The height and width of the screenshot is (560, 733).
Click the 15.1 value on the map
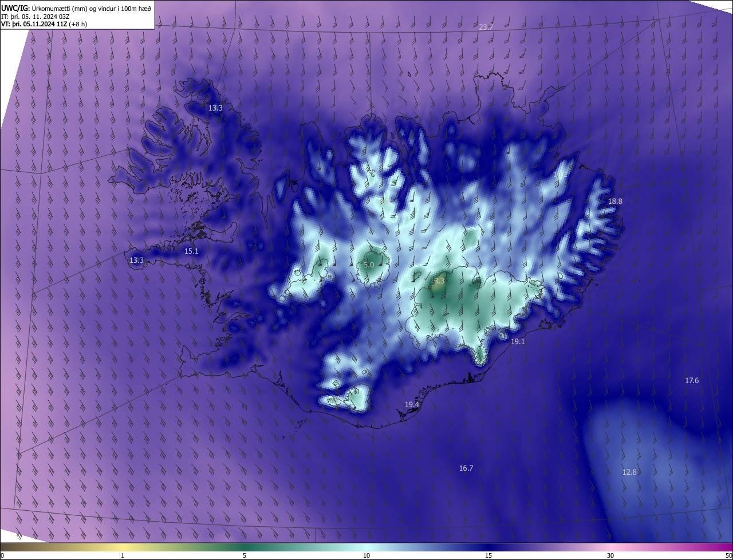click(191, 251)
